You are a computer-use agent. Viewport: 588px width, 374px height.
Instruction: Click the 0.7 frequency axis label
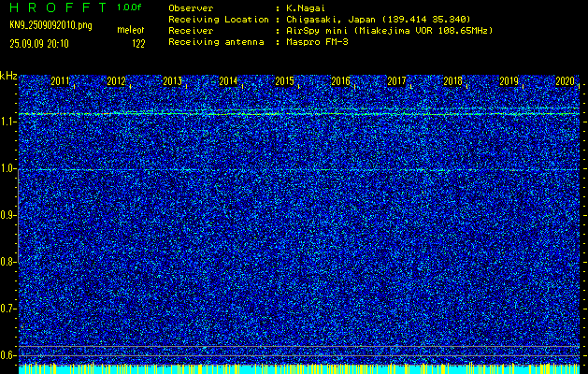[x=7, y=309]
